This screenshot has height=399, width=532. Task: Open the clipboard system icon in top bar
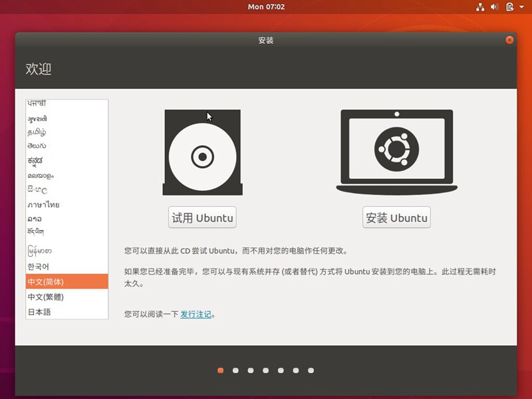pos(509,7)
